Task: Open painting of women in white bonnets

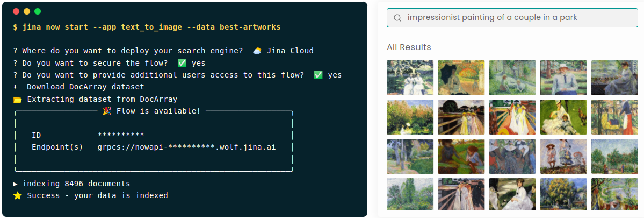Action: (x=512, y=156)
